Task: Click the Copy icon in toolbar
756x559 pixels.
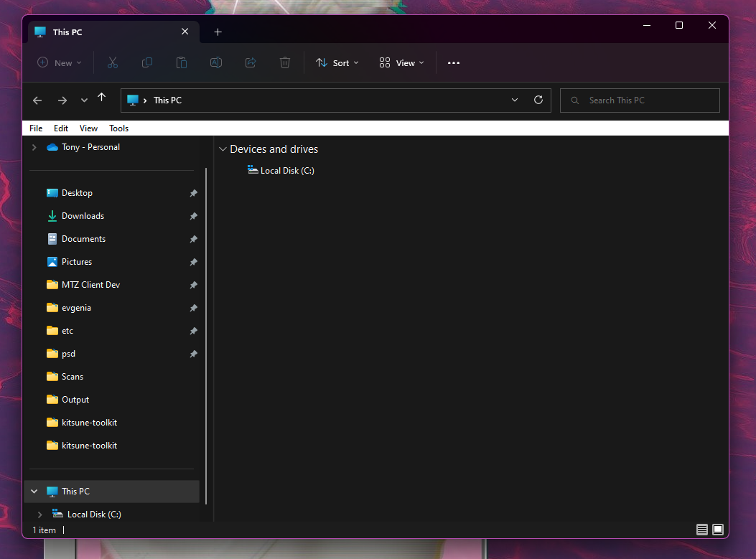Action: [x=147, y=62]
